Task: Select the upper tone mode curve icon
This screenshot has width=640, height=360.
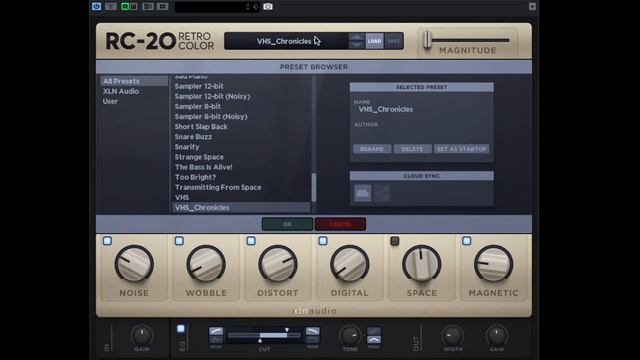Action: [374, 331]
